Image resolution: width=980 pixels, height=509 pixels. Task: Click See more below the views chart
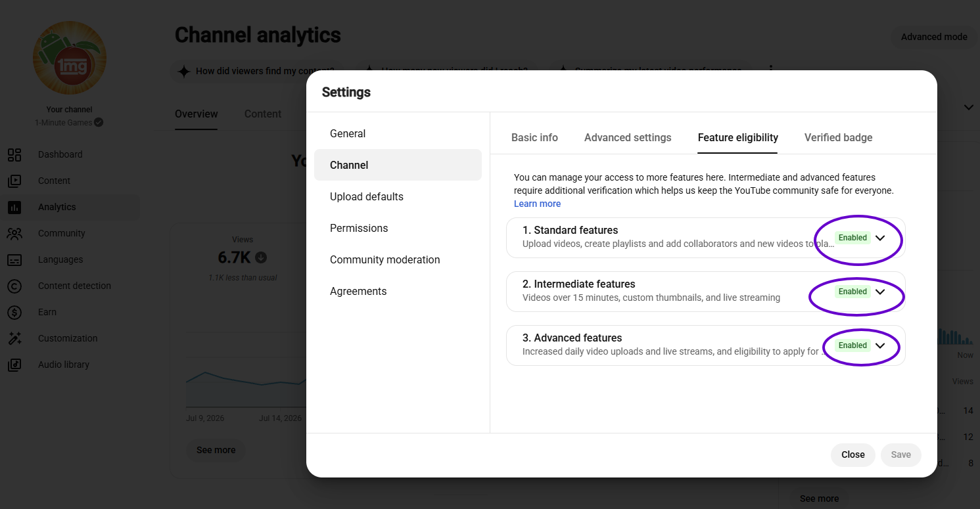pyautogui.click(x=216, y=450)
